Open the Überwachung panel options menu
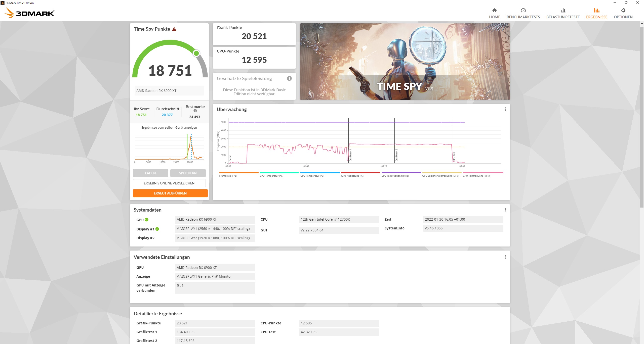The width and height of the screenshot is (644, 344). point(505,109)
